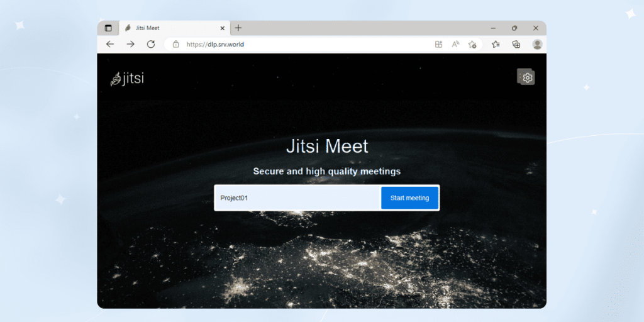
Task: Open the Jitsi settings gear
Action: pyautogui.click(x=527, y=77)
